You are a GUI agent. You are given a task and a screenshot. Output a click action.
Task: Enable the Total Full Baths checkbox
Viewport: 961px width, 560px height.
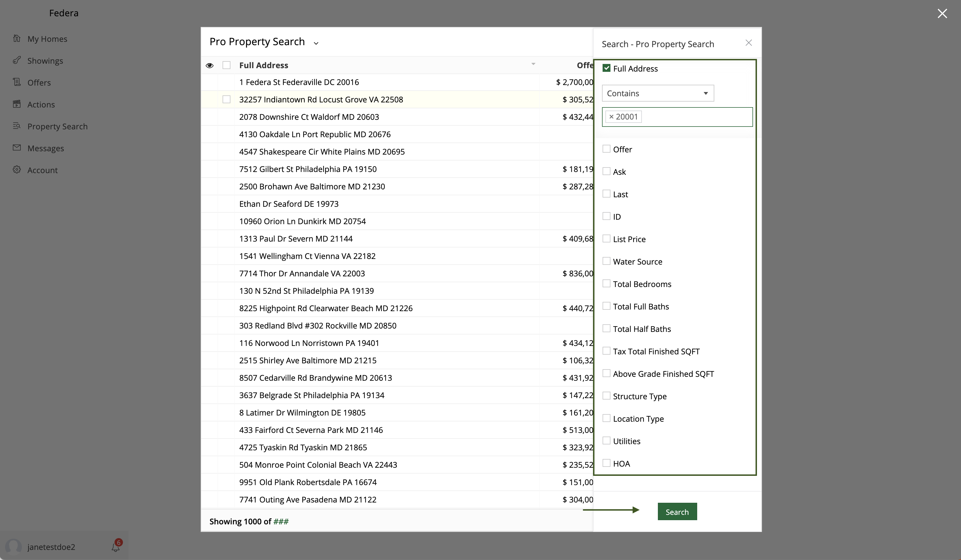(x=606, y=306)
